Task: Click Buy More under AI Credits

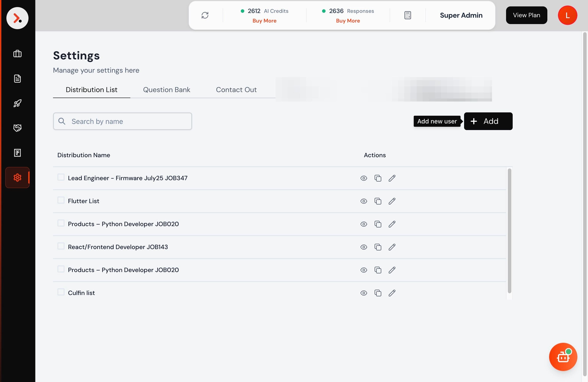Action: pyautogui.click(x=264, y=21)
